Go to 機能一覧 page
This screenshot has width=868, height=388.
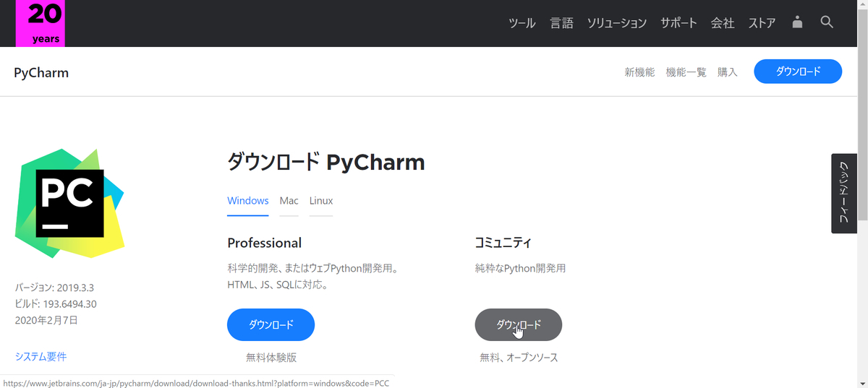686,72
